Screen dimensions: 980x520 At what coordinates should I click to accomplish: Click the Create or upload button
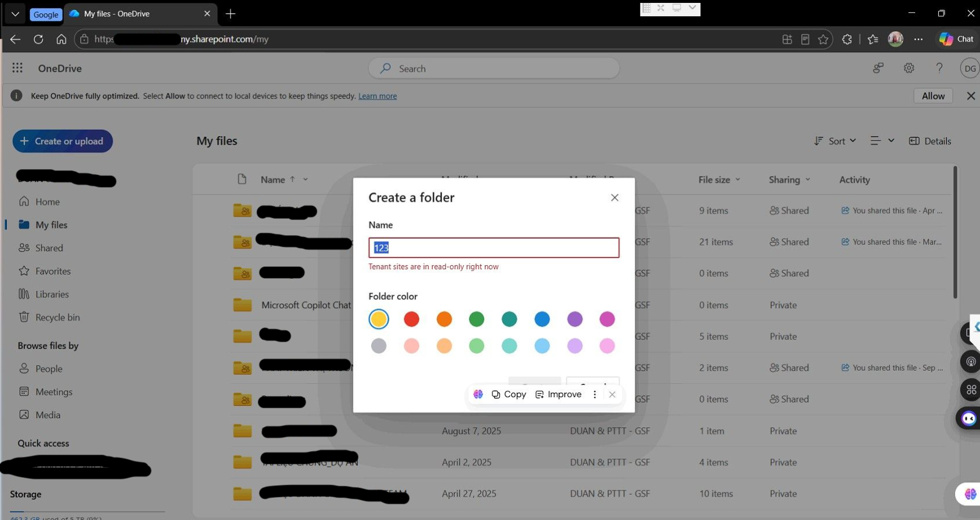coord(63,141)
